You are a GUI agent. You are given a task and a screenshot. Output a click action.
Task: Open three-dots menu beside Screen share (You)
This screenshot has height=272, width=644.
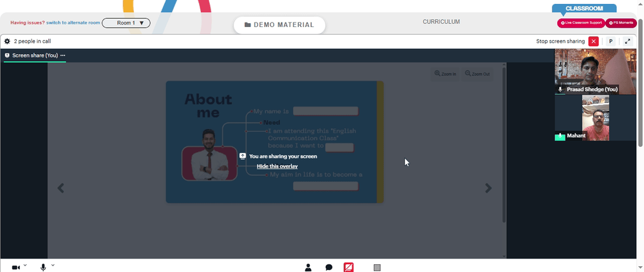63,55
